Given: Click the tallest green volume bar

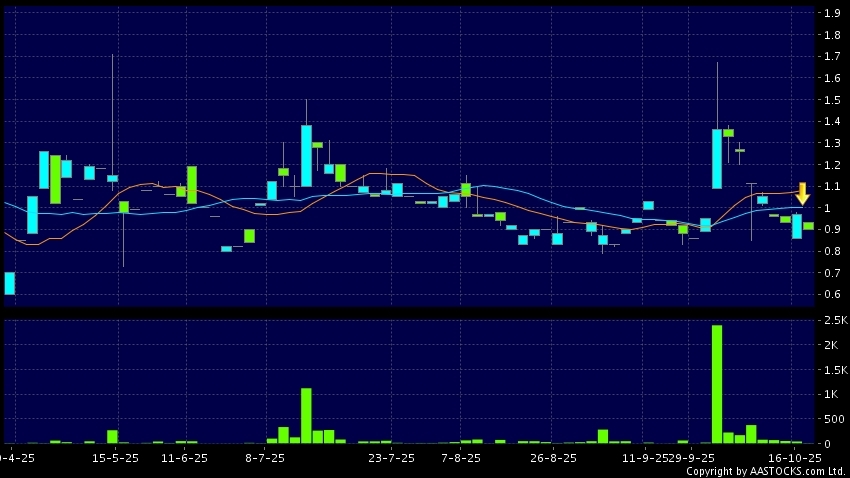Looking at the screenshot, I should click(x=717, y=384).
